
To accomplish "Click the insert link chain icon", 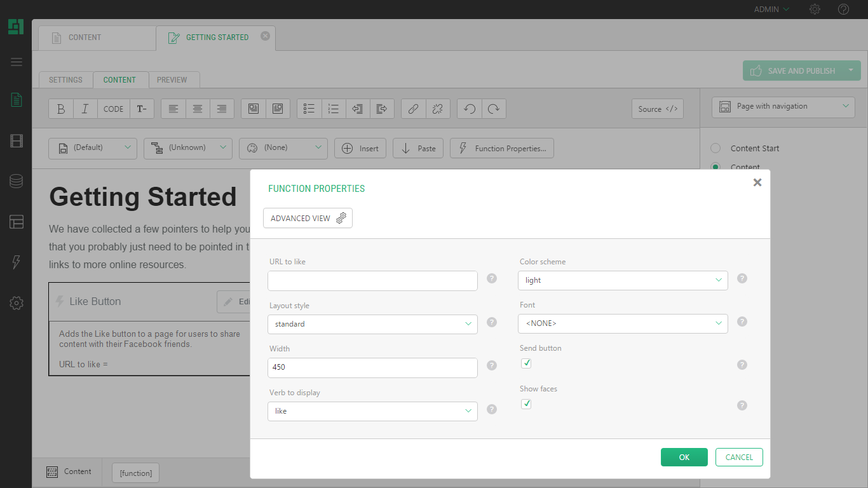I will tap(413, 109).
